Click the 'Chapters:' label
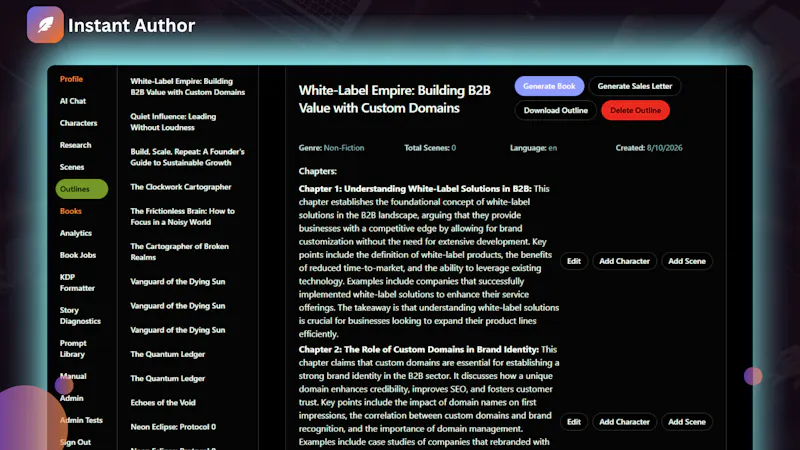 coord(317,171)
